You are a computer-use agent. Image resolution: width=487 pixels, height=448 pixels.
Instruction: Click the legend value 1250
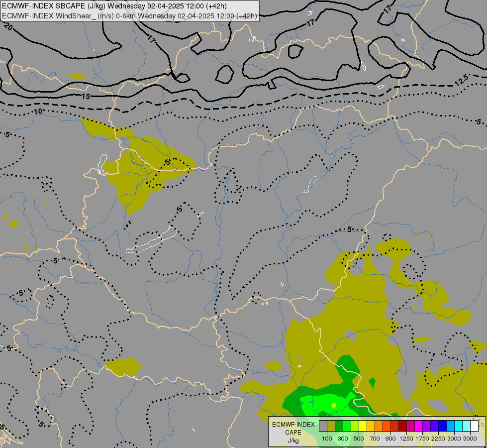406,439
